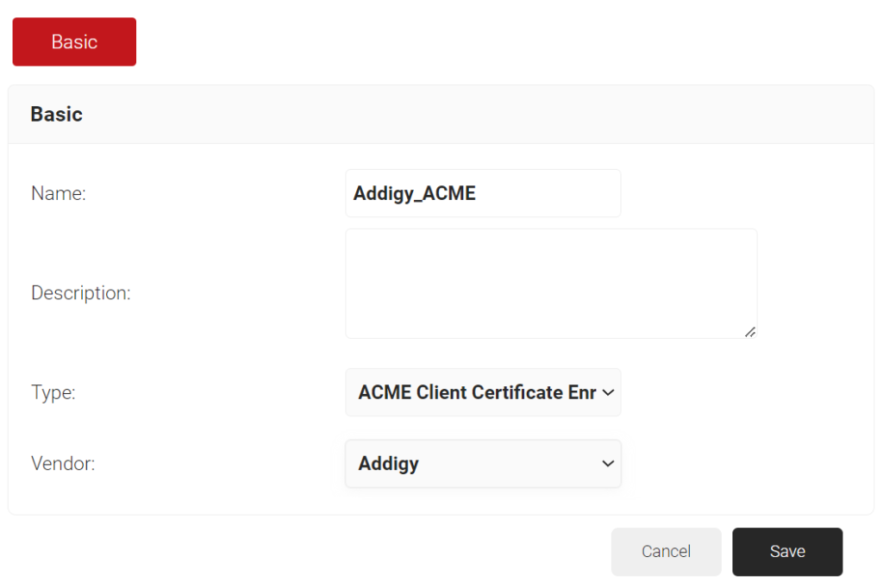Click the Vendor field label
Screen dimensions: 883x588
tap(63, 464)
